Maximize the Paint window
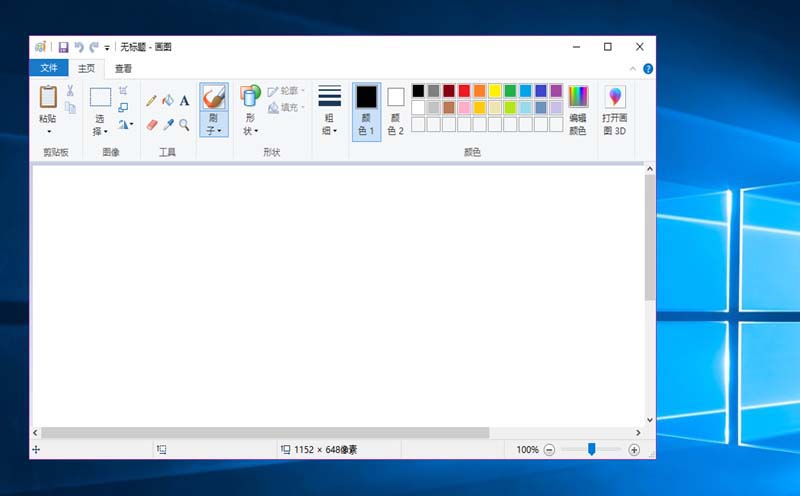800x496 pixels. 608,46
